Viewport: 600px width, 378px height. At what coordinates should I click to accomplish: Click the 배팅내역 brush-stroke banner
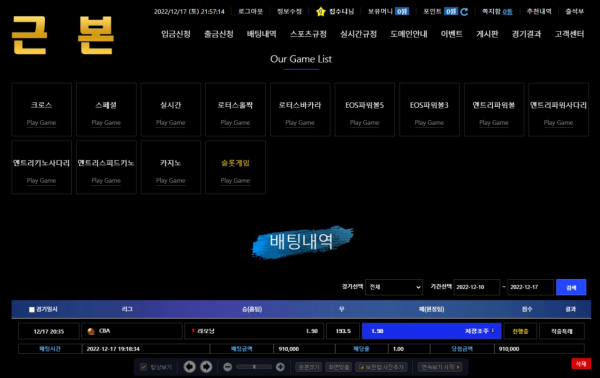[302, 242]
